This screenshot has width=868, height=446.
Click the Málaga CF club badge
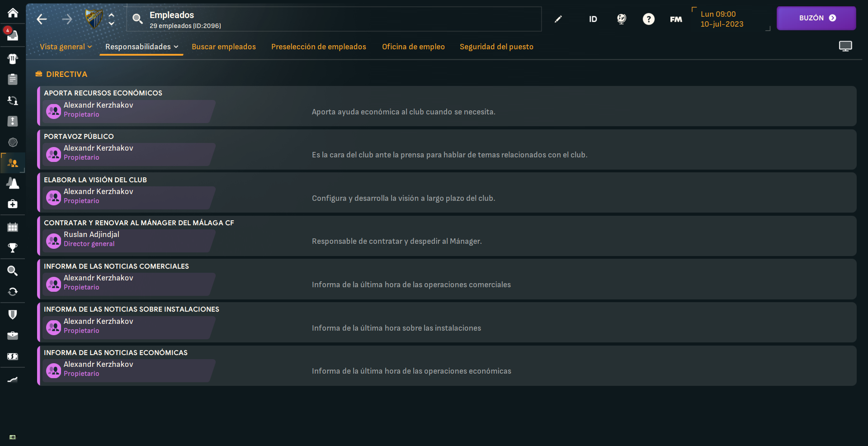pyautogui.click(x=94, y=19)
